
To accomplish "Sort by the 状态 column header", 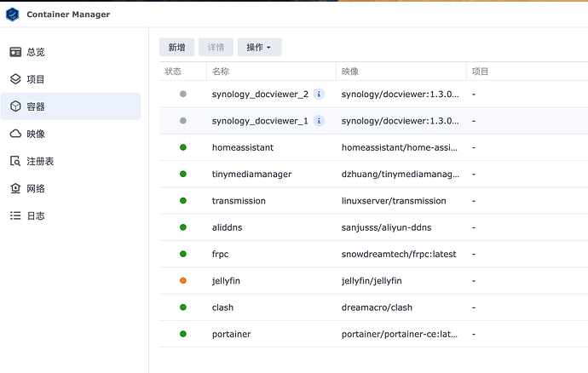I will [173, 72].
